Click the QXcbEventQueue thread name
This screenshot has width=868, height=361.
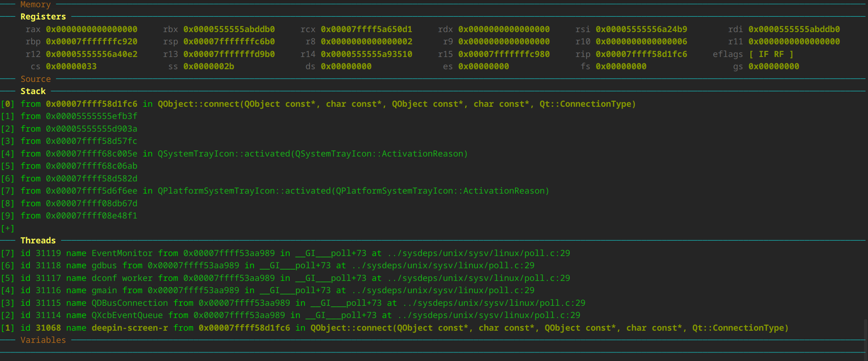(127, 315)
